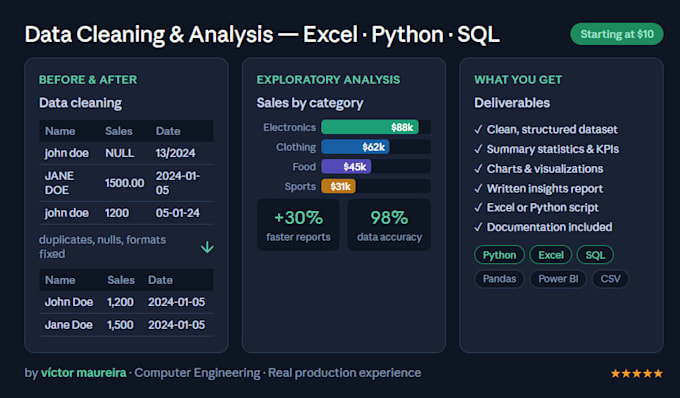
Task: Click the JANE DOE name cell
Action: pos(59,183)
